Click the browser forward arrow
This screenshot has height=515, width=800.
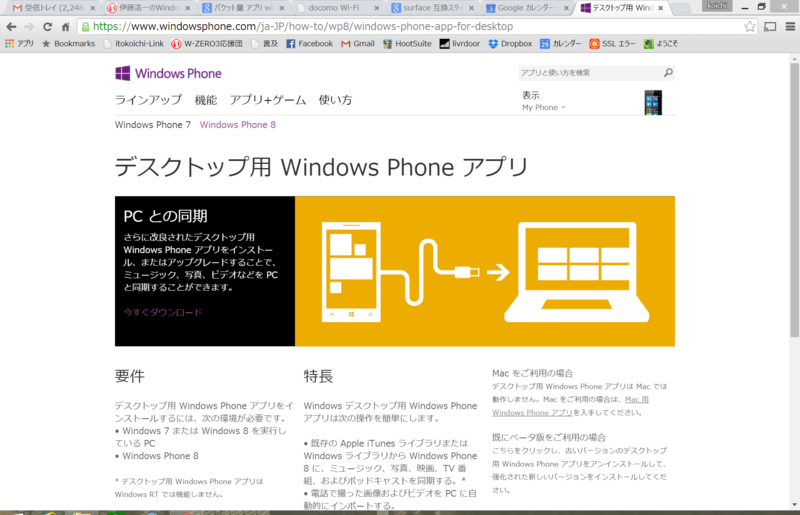click(29, 27)
